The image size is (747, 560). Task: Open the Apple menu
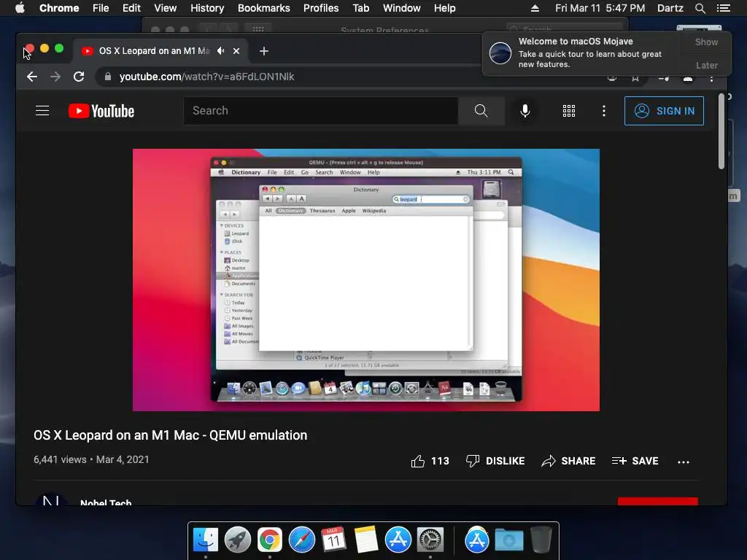tap(20, 8)
